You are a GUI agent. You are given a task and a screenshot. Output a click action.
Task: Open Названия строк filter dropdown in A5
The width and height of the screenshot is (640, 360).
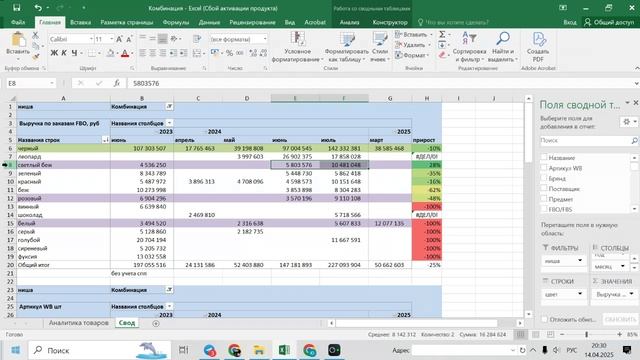pyautogui.click(x=106, y=140)
